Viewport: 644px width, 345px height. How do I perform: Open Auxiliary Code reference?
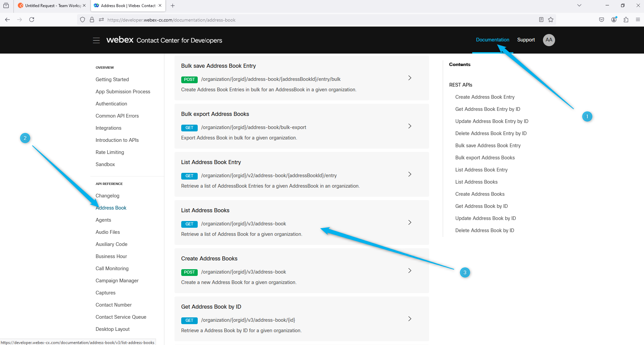(x=111, y=244)
